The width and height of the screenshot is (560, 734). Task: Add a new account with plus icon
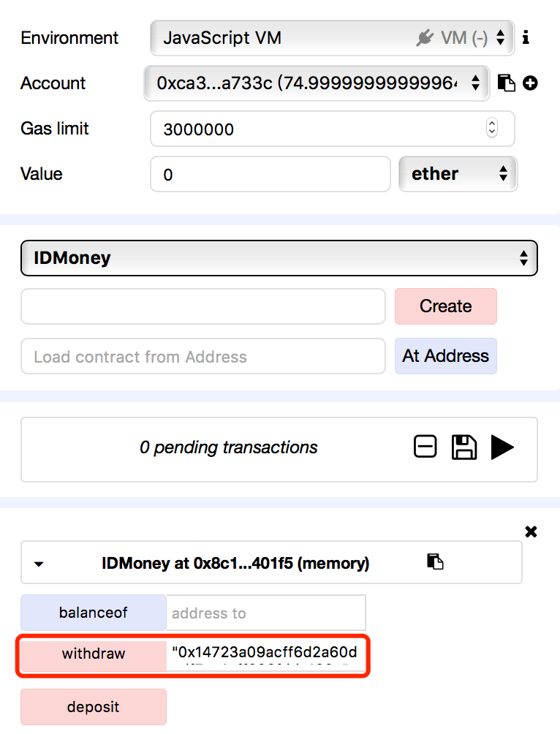click(x=531, y=83)
